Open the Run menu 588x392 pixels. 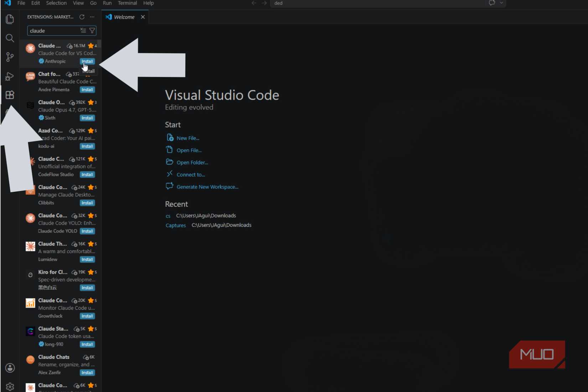point(107,3)
